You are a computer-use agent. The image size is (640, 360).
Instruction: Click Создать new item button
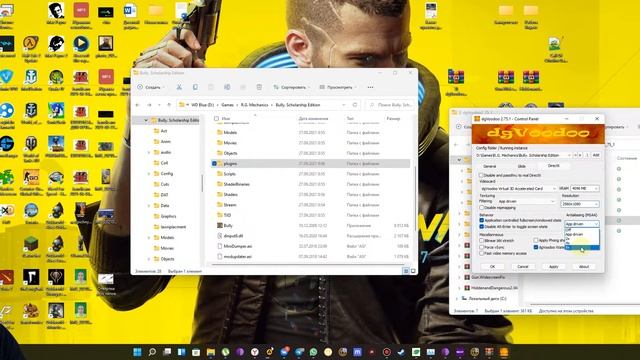(x=151, y=87)
